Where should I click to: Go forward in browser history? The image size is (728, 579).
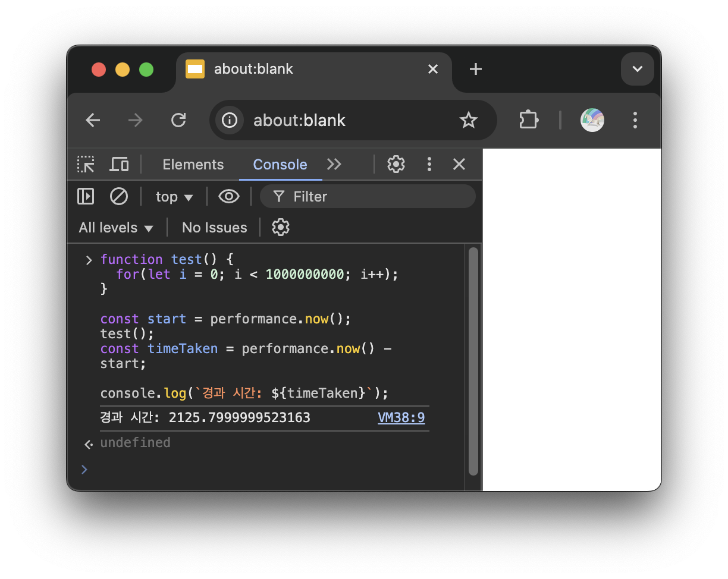[136, 121]
